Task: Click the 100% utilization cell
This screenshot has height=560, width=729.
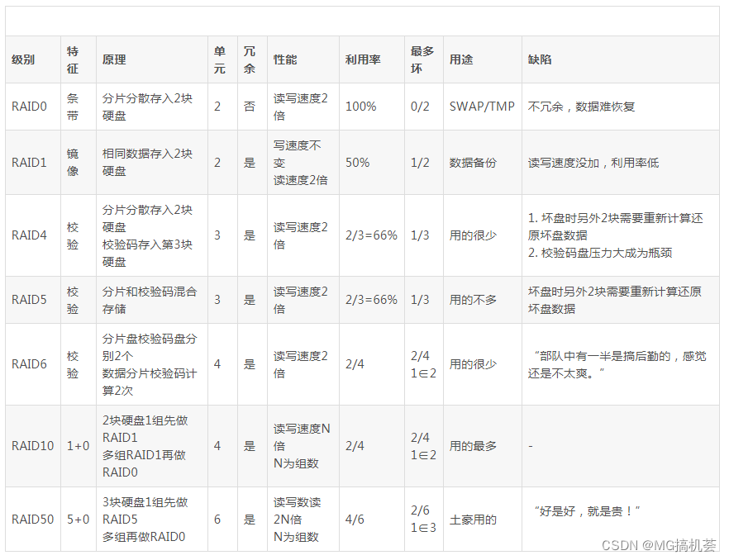Action: click(x=372, y=107)
